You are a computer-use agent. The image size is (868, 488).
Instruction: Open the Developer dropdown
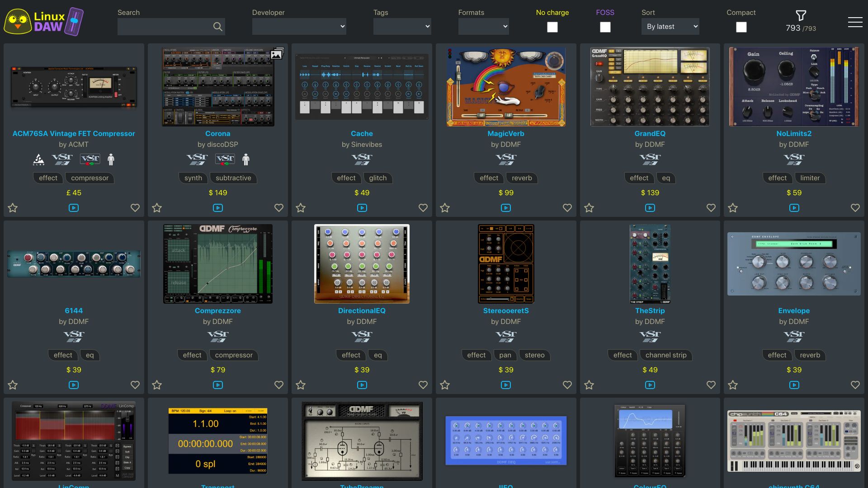pos(299,27)
